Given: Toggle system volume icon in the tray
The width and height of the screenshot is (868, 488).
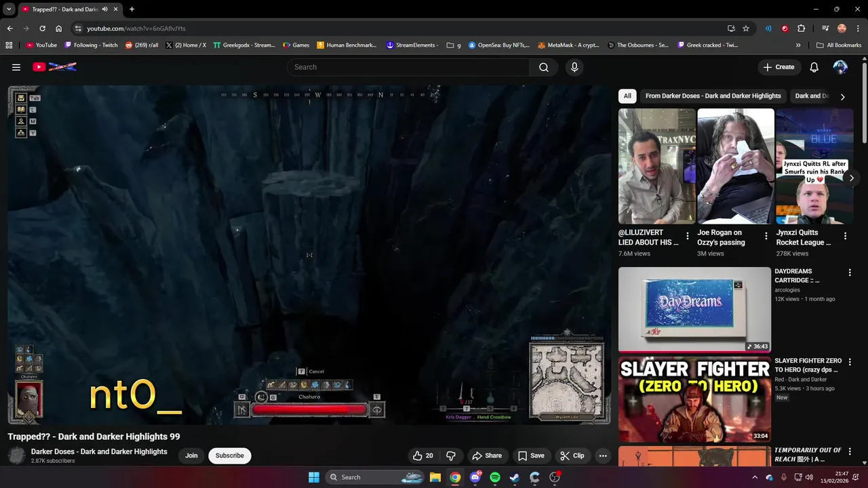Looking at the screenshot, I should (809, 477).
